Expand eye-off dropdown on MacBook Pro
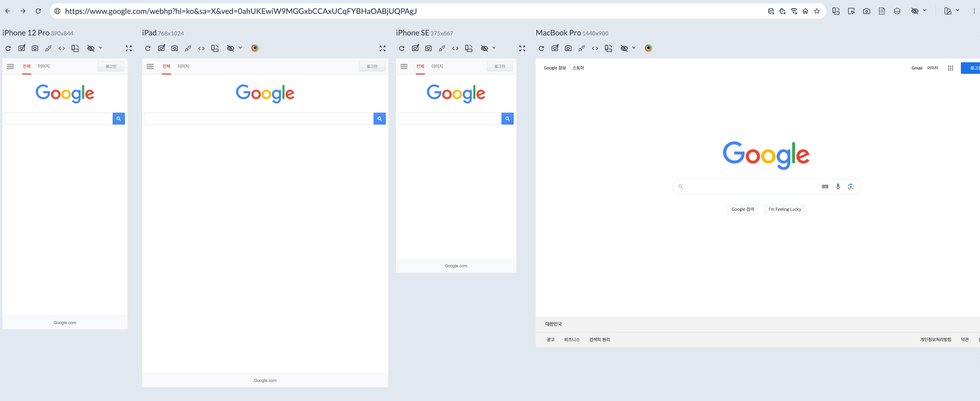 [634, 48]
